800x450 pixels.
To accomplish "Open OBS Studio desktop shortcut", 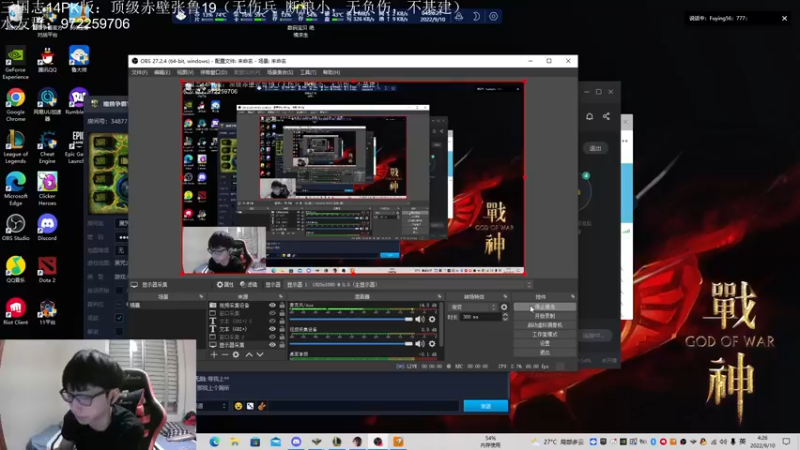I will [x=15, y=227].
